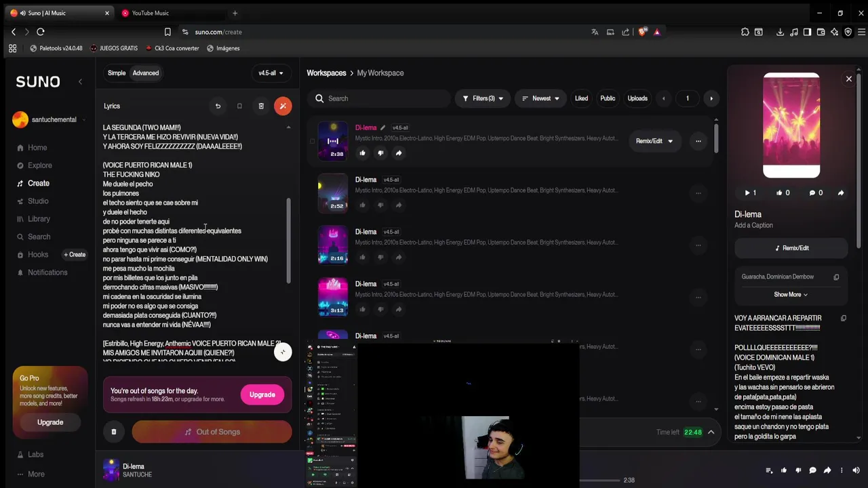
Task: Select checkbox on first Di-lema song
Action: (x=312, y=141)
